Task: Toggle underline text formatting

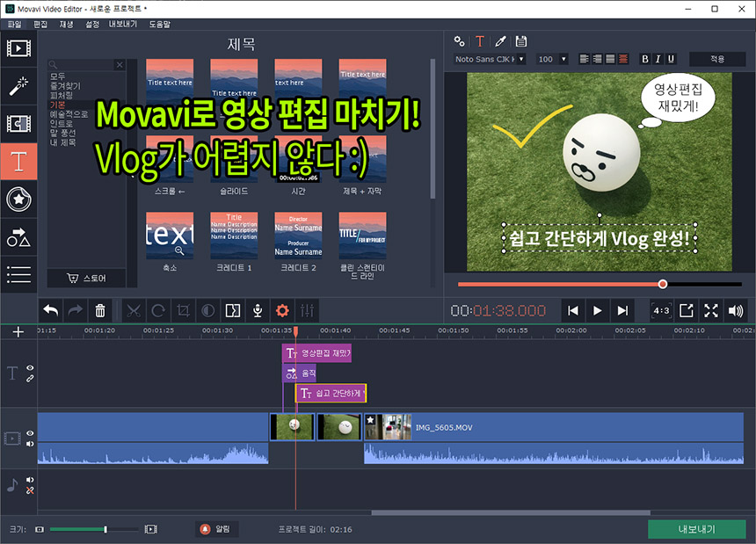Action: pos(671,59)
